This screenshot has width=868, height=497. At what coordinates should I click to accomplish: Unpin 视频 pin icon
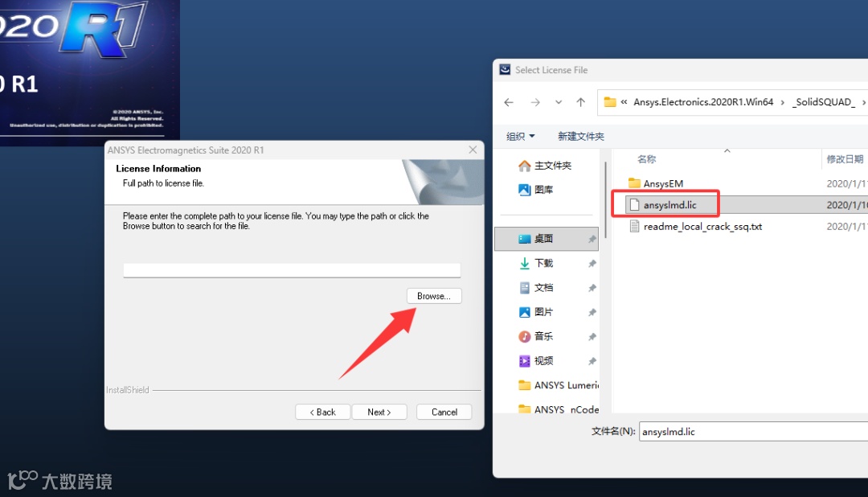coord(592,361)
